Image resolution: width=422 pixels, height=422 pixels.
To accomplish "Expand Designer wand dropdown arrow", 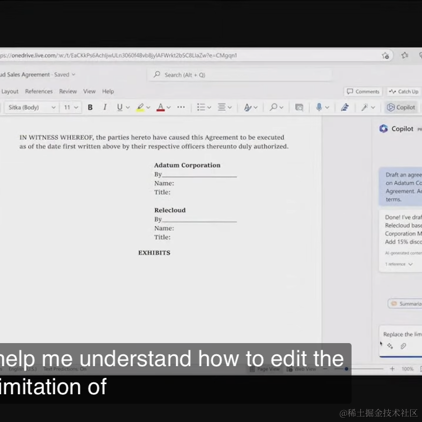I will (373, 107).
